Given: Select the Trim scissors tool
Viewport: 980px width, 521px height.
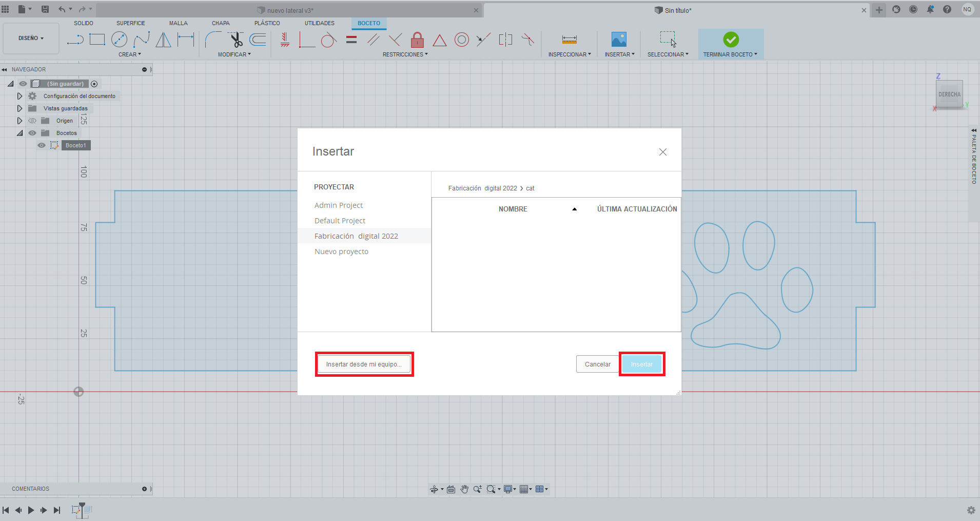Looking at the screenshot, I should pos(236,40).
